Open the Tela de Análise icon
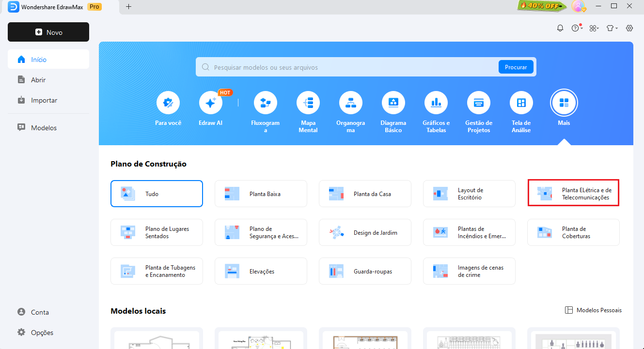This screenshot has width=644, height=349. click(521, 103)
